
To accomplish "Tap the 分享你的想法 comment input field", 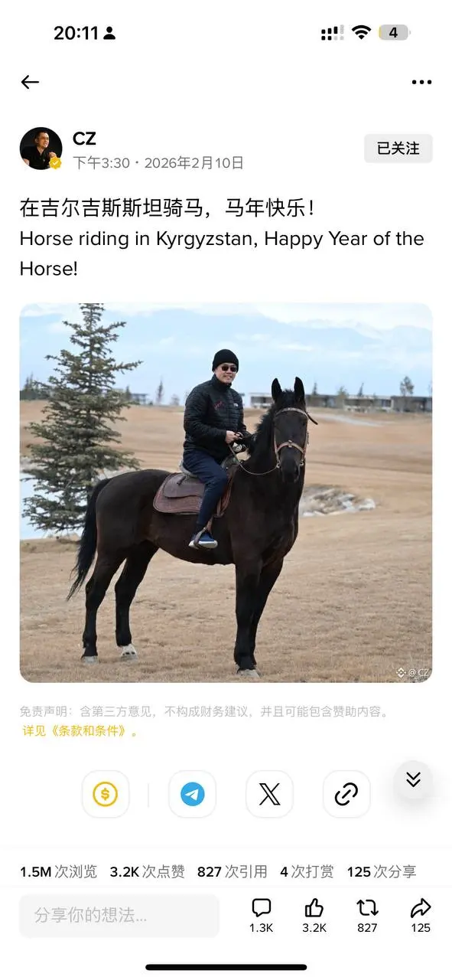I will pyautogui.click(x=119, y=915).
